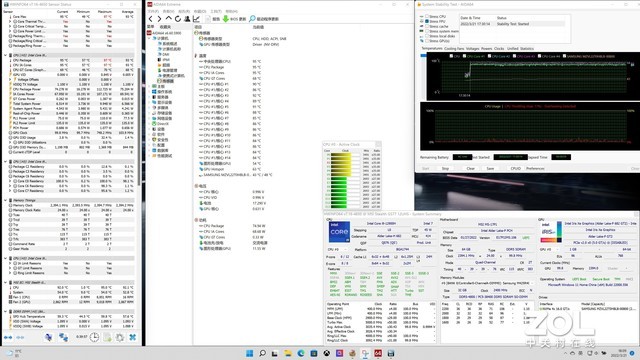Open the AIDA64 graph chart toolbar icon

coord(196,19)
